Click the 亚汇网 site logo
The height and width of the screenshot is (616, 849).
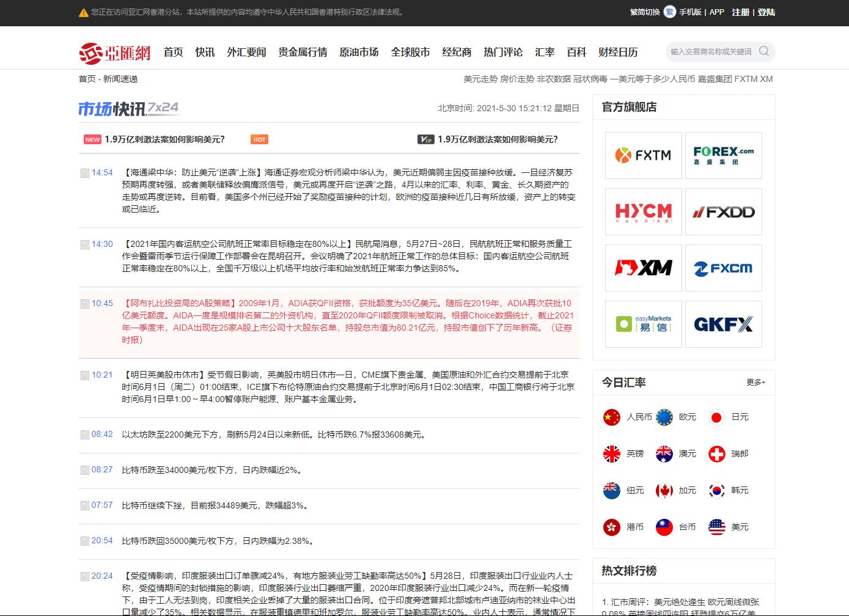tap(115, 53)
